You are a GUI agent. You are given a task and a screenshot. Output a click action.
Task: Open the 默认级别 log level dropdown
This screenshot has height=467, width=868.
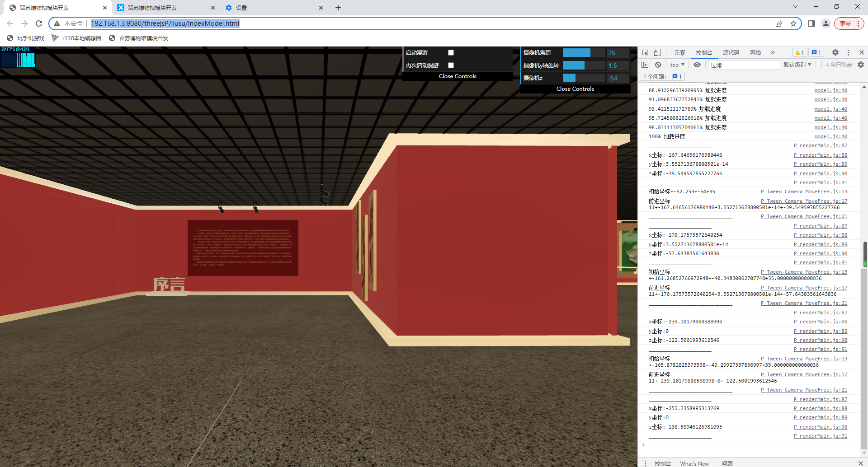pyautogui.click(x=797, y=65)
